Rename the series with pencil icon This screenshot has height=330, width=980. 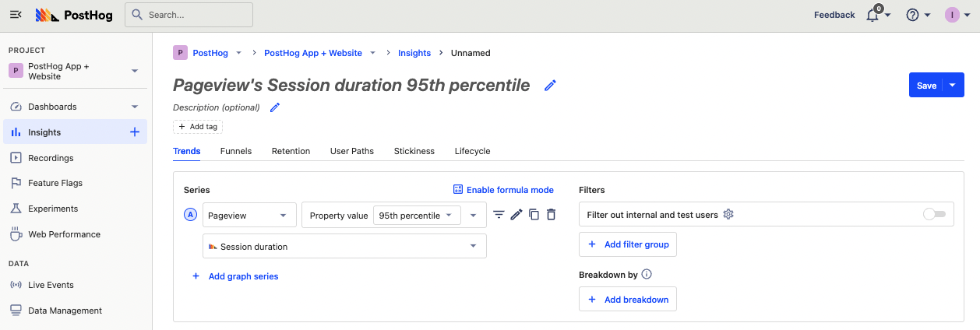pos(516,215)
